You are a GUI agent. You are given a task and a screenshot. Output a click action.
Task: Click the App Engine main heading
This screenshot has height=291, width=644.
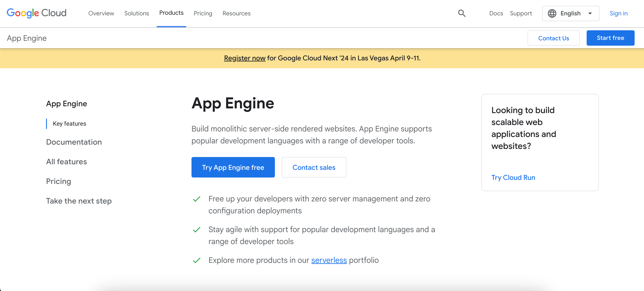tap(233, 103)
